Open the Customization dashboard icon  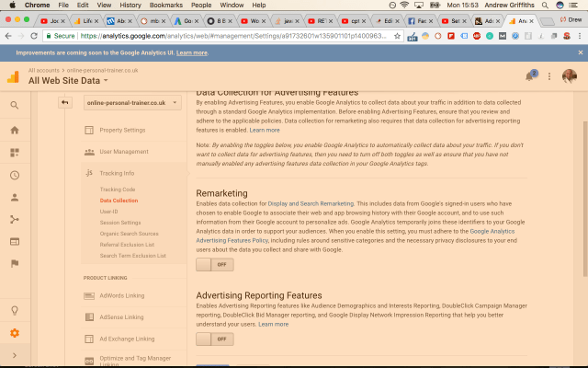click(x=14, y=152)
